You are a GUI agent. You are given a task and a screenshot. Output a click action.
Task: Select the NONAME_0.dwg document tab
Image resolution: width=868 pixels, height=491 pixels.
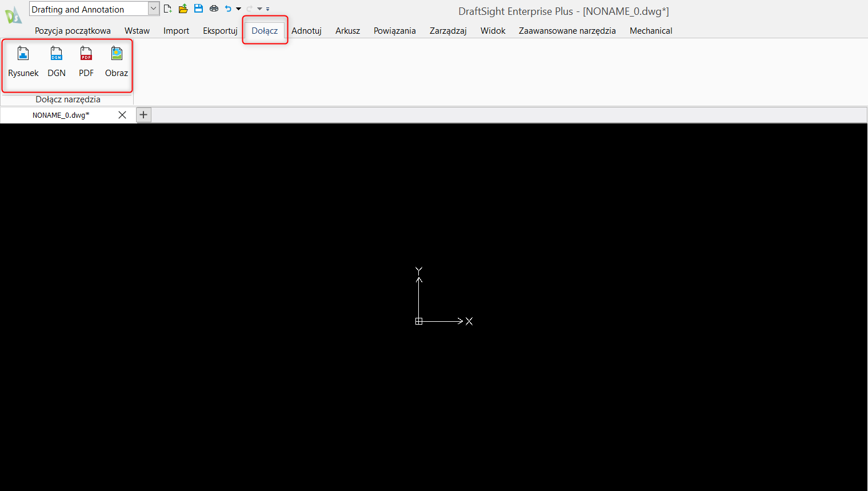point(61,114)
